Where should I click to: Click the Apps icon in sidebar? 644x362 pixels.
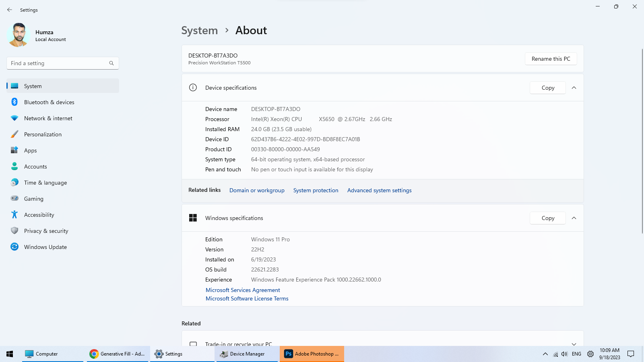[14, 150]
